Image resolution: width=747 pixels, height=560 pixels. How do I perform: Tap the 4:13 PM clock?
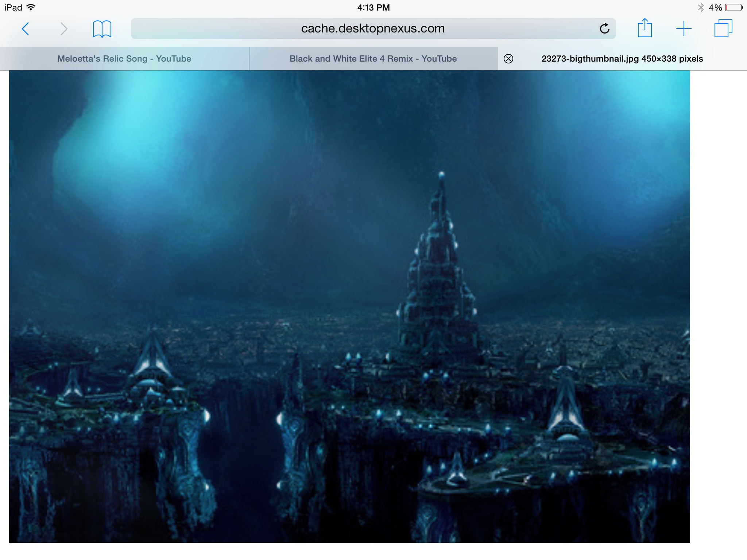coord(373,8)
